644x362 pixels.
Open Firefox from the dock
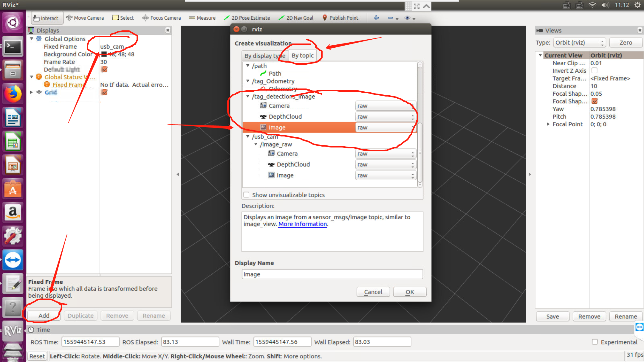pyautogui.click(x=13, y=94)
